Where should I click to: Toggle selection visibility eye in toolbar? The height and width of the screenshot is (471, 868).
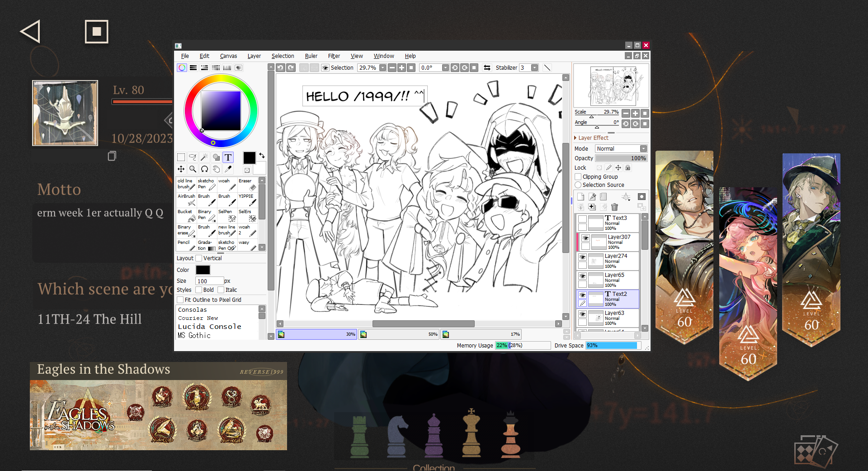pyautogui.click(x=325, y=68)
